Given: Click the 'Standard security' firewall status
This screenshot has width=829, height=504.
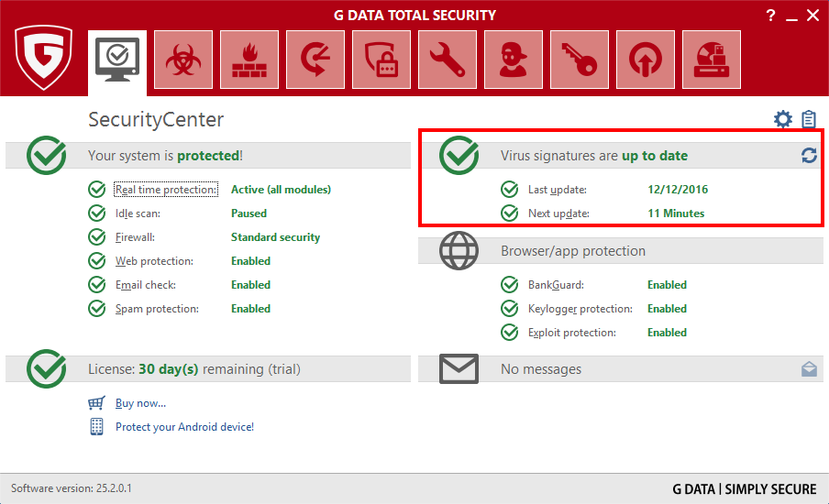Looking at the screenshot, I should (275, 237).
